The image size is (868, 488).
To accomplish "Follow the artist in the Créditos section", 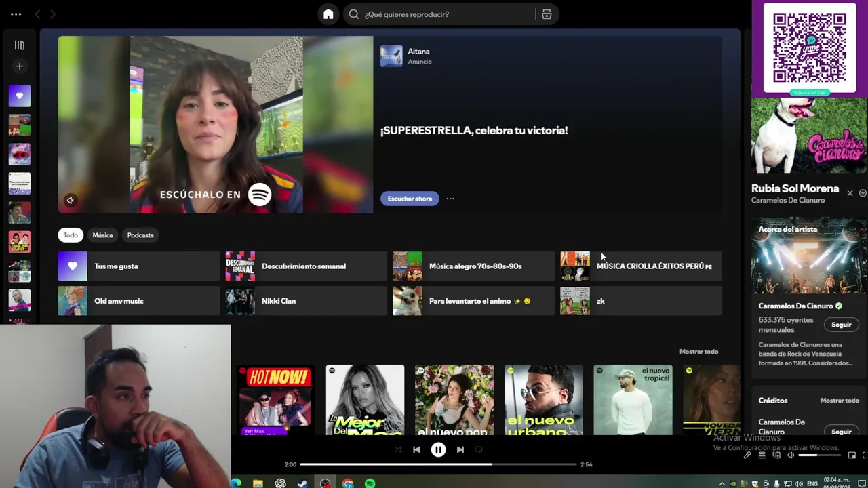I will click(x=841, y=432).
